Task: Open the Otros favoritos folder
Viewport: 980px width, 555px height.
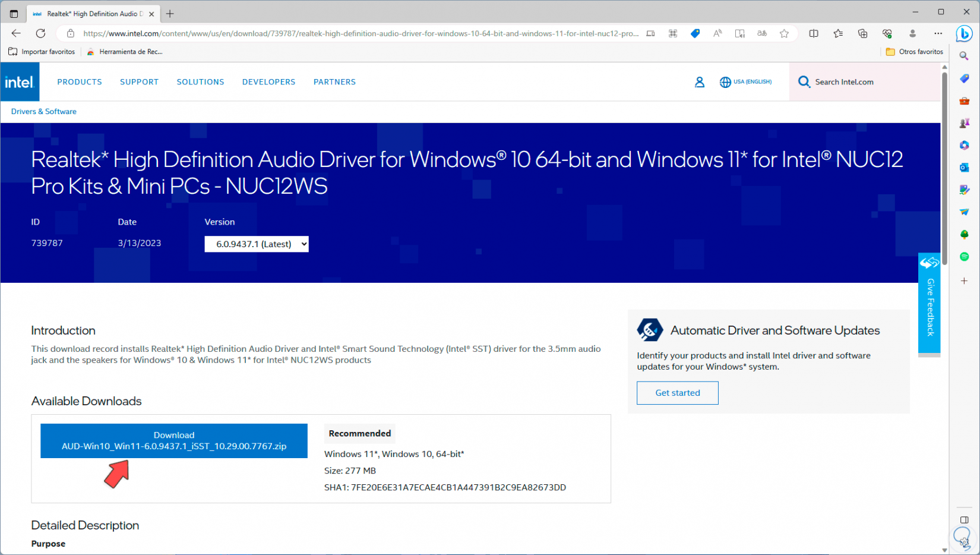Action: (x=914, y=52)
